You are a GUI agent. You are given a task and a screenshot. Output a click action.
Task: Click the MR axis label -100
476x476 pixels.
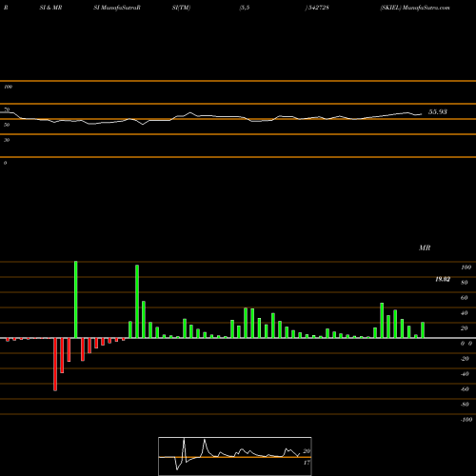[466, 420]
